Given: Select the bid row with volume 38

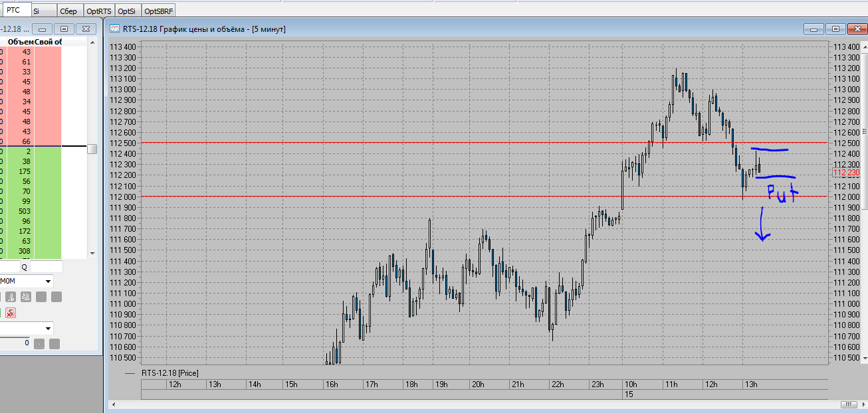Looking at the screenshot, I should click(31, 161).
